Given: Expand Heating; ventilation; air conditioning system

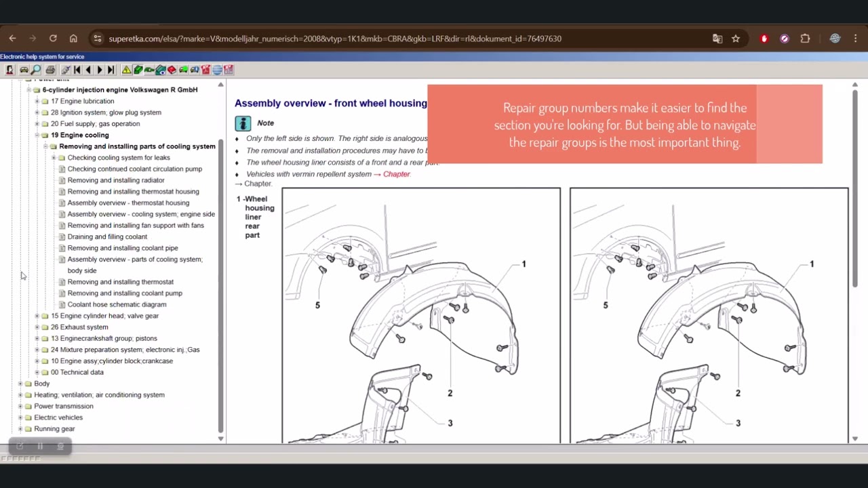Looking at the screenshot, I should pos(20,395).
